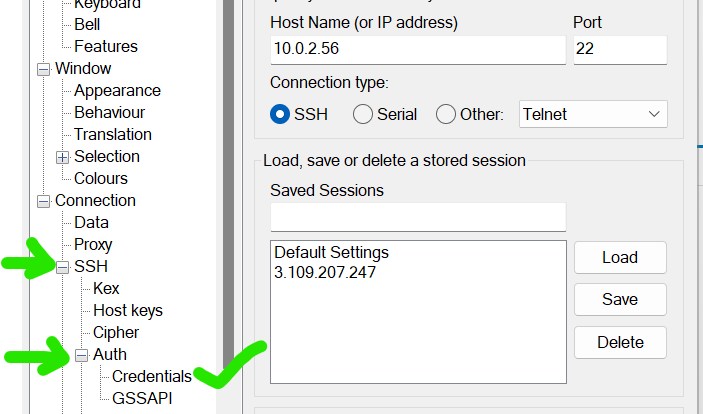
Task: Load the selected saved session
Action: [x=620, y=257]
